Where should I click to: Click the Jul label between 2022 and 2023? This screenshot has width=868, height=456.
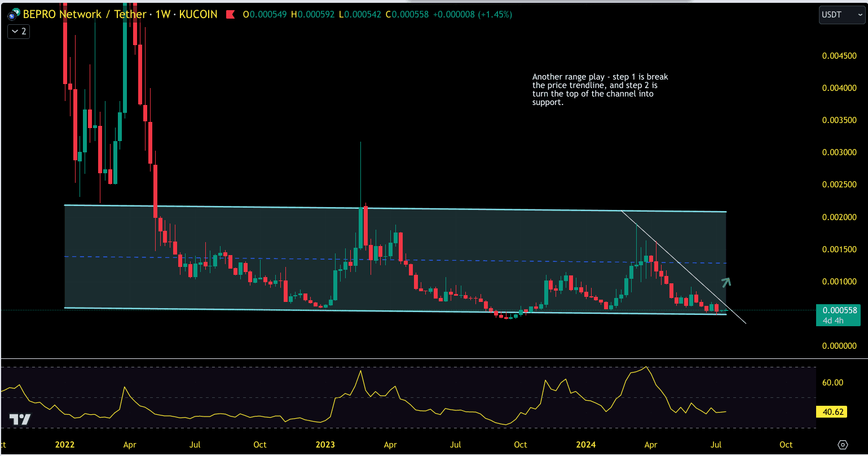tap(195, 445)
